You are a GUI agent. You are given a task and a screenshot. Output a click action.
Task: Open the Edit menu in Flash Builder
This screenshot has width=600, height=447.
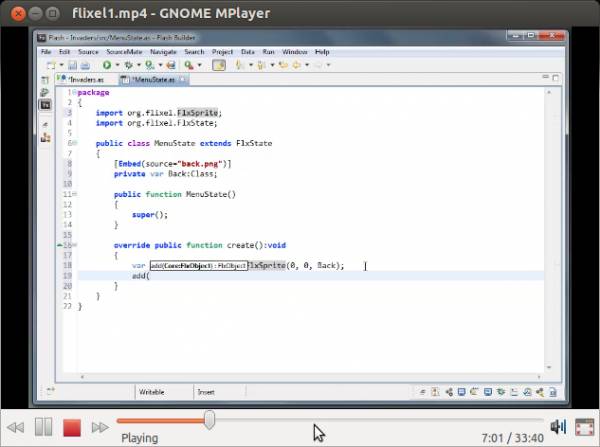click(x=64, y=52)
